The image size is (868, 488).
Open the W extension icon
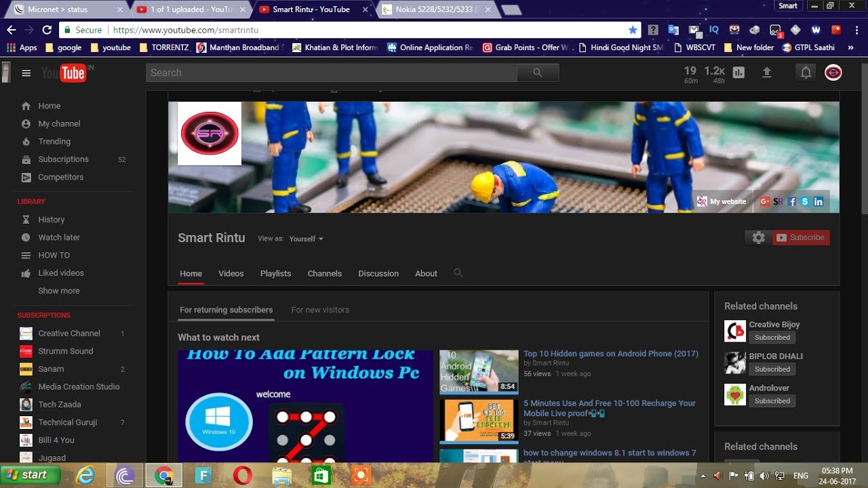click(x=816, y=30)
